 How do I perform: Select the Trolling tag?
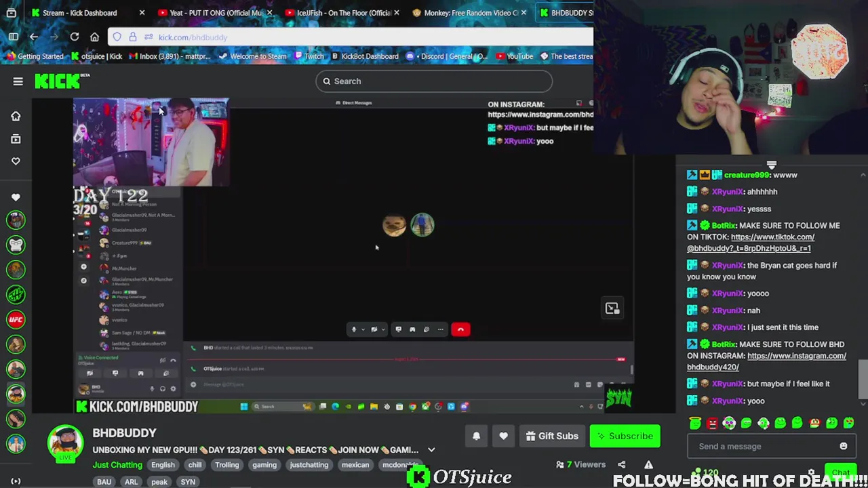point(227,465)
